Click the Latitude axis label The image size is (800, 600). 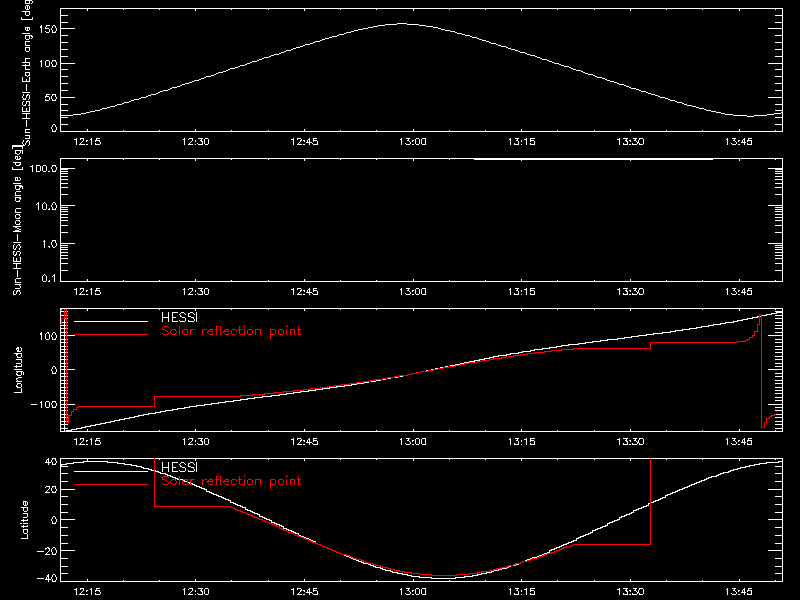click(x=24, y=519)
